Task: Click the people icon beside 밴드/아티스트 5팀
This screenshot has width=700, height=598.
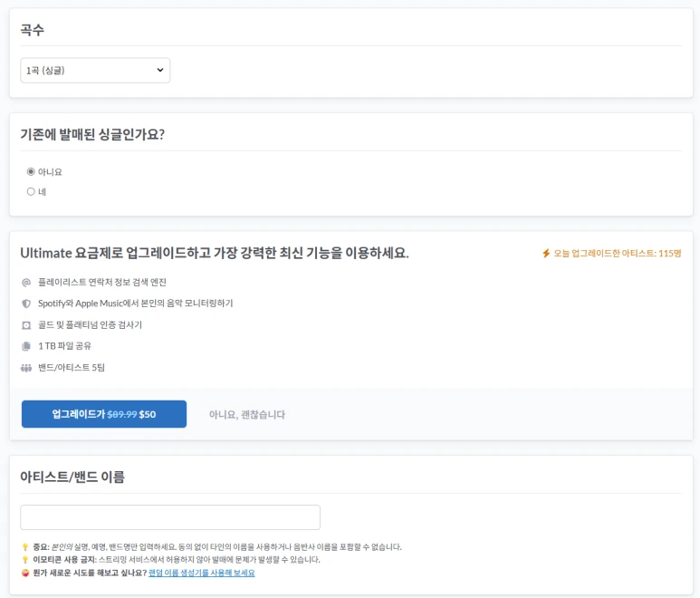Action: [x=26, y=368]
